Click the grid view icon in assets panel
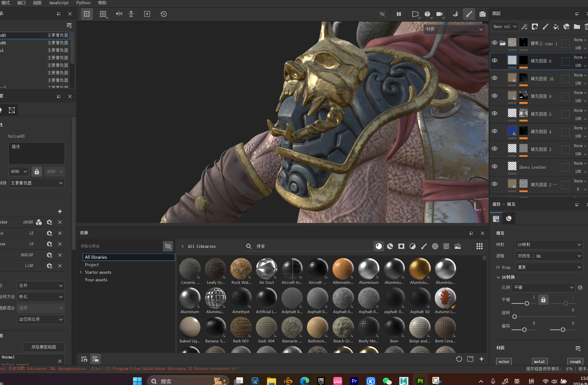Screen dimensions: 588x385 (x=479, y=246)
